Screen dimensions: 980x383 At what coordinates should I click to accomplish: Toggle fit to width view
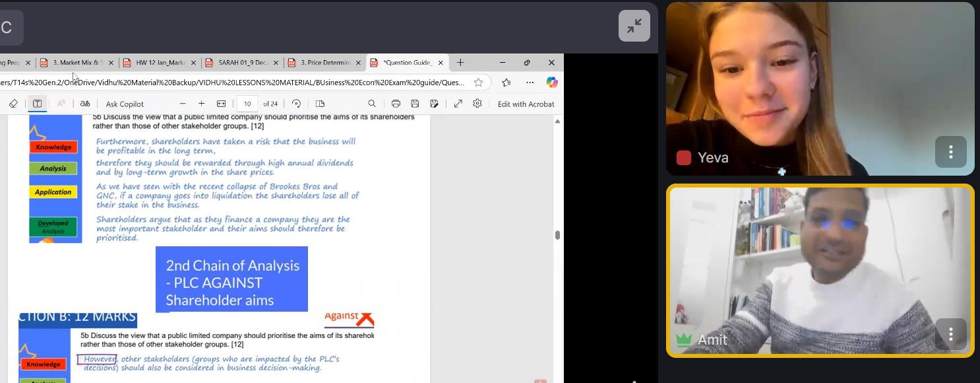point(221,104)
